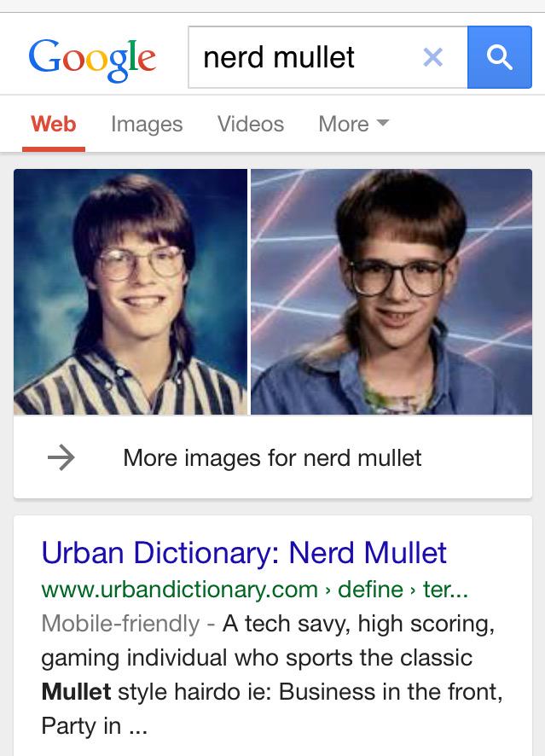Follow the More images for nerd mullet link
Image resolution: width=545 pixels, height=756 pixels.
(x=272, y=457)
